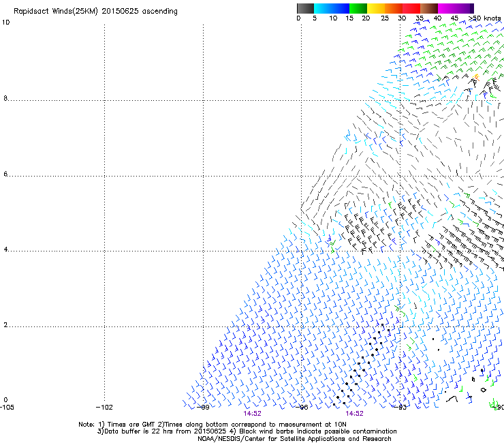Screen dimensions: 504x443
Task: Click the orange wind barb near top right
Action: (476, 77)
